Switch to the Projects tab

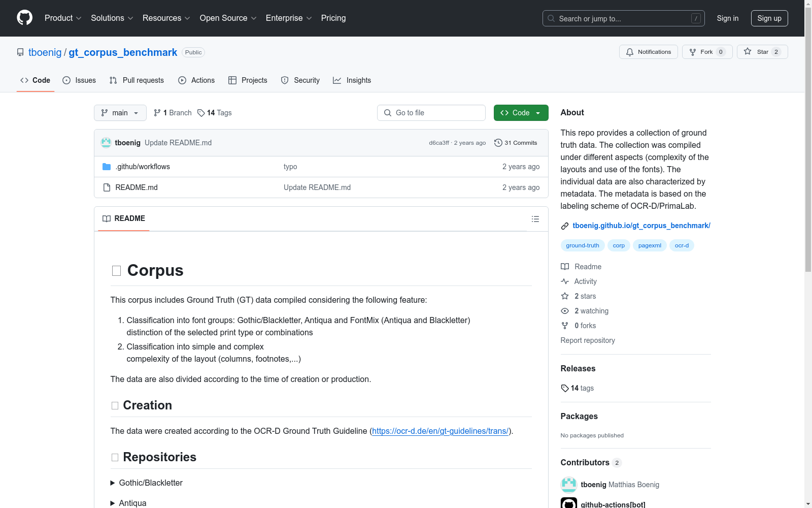tap(248, 80)
